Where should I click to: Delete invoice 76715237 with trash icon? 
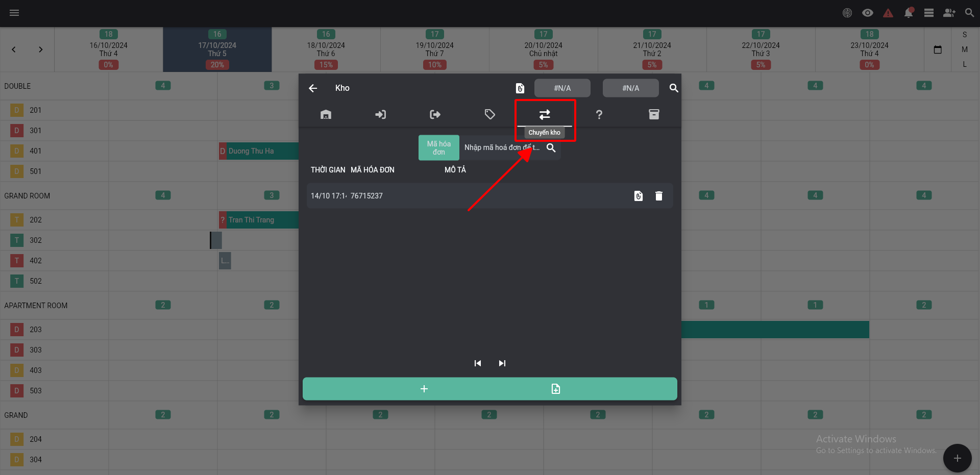pos(659,196)
